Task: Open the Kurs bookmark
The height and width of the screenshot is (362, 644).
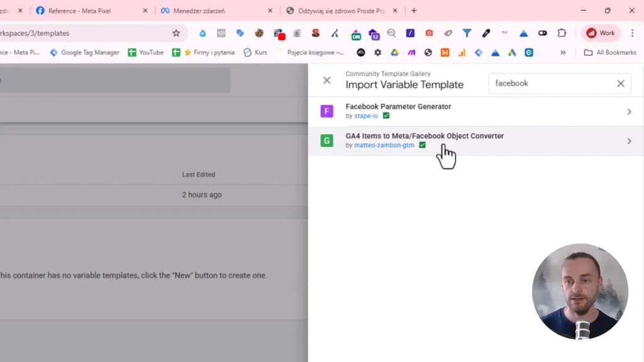Action: (x=255, y=53)
